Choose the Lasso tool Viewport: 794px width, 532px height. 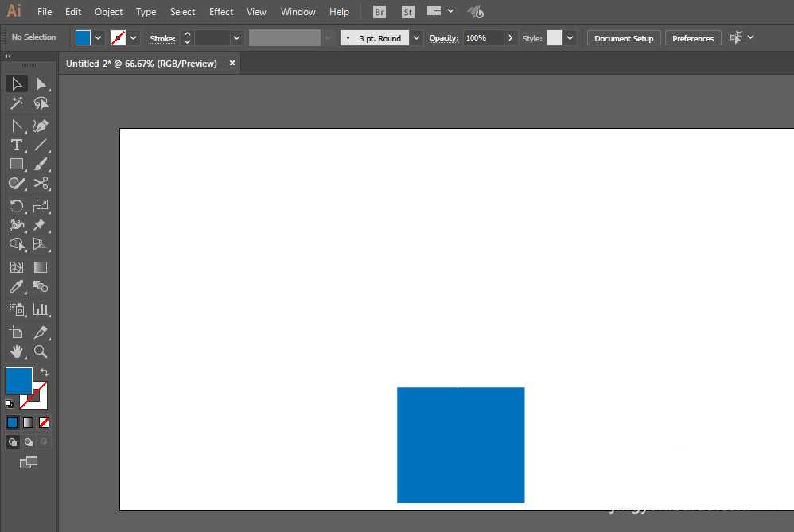coord(41,103)
